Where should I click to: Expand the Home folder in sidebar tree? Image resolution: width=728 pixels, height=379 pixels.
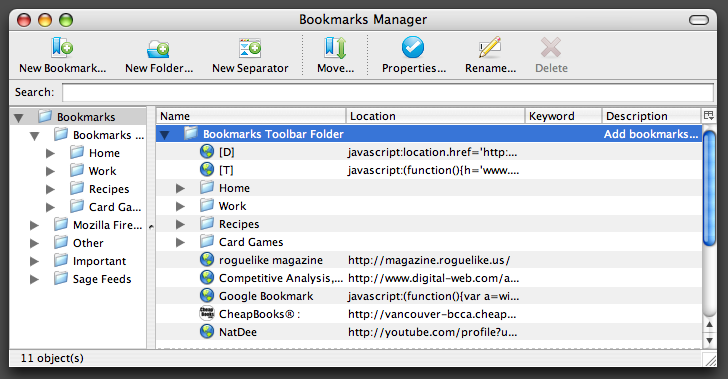click(51, 153)
